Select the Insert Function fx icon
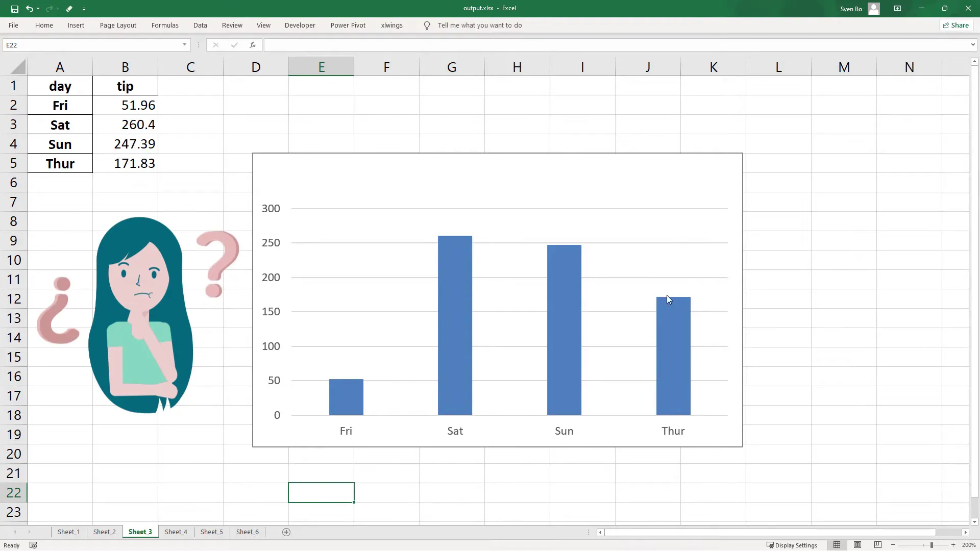This screenshot has width=980, height=551. click(253, 45)
